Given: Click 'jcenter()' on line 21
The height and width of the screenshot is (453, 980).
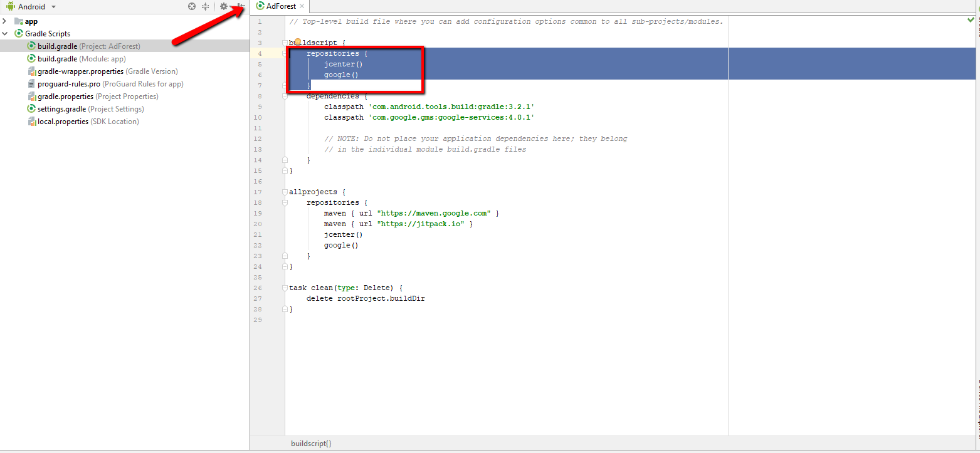Looking at the screenshot, I should click(344, 235).
